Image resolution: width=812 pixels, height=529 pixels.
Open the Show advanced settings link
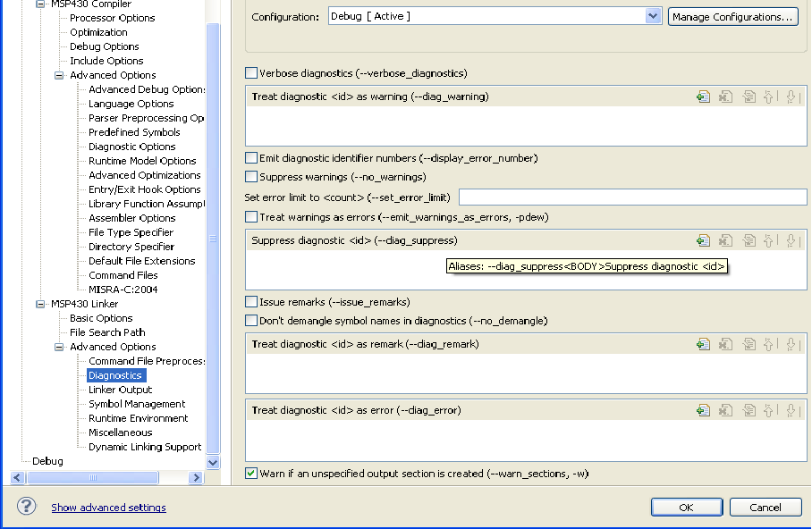[x=108, y=508]
